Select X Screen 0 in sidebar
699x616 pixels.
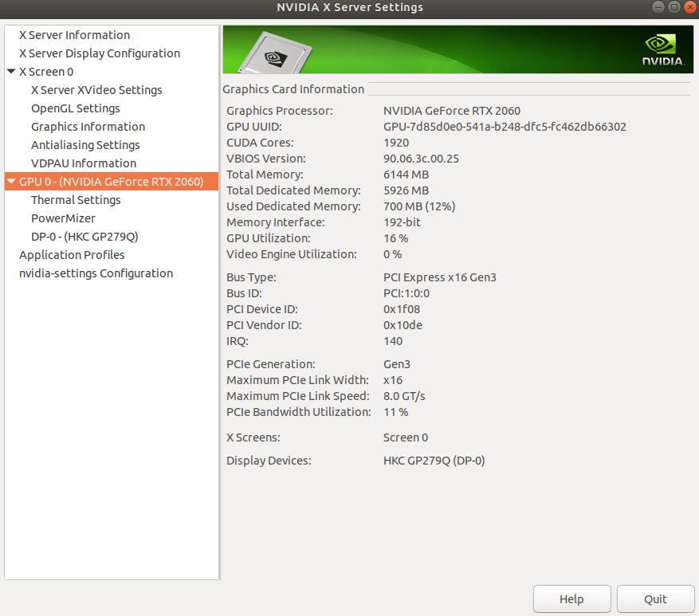point(46,71)
